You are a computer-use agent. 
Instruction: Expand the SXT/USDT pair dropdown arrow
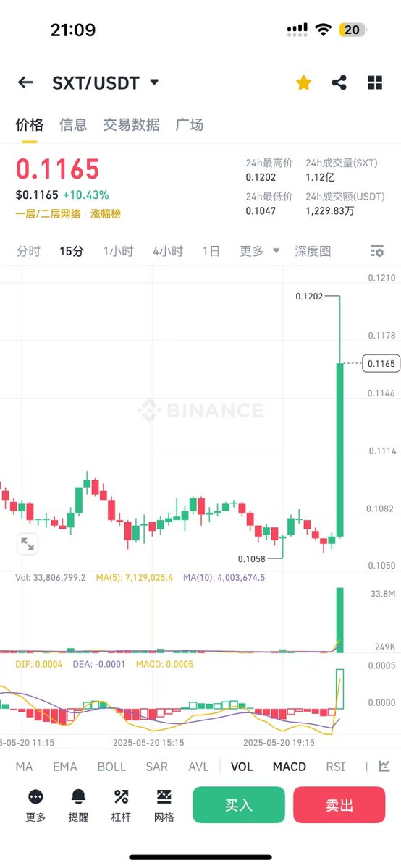pos(154,82)
